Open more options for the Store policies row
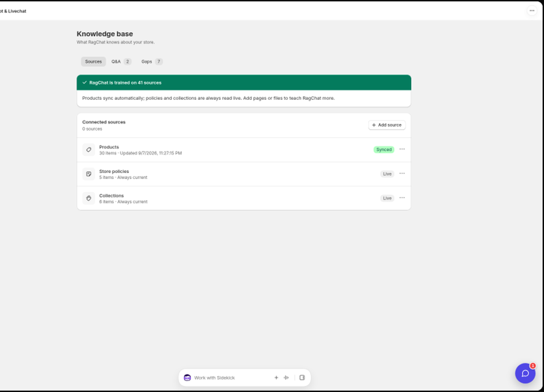544x392 pixels. pyautogui.click(x=402, y=174)
